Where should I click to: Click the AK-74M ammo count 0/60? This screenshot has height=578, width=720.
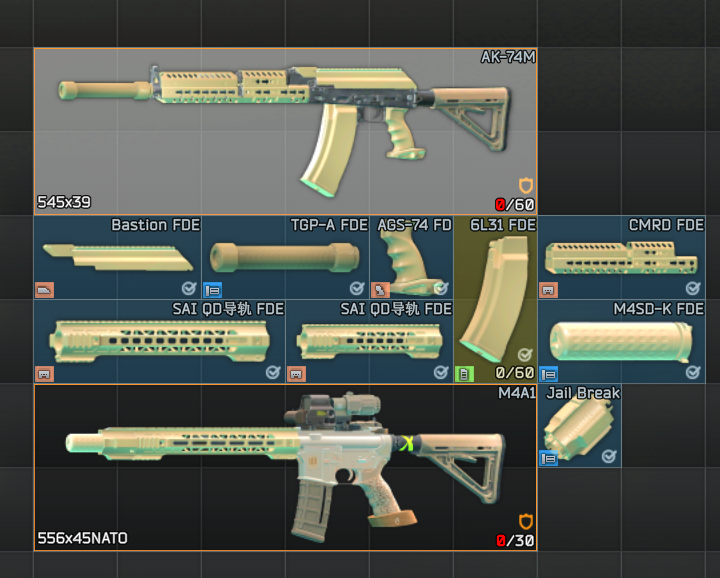click(515, 204)
